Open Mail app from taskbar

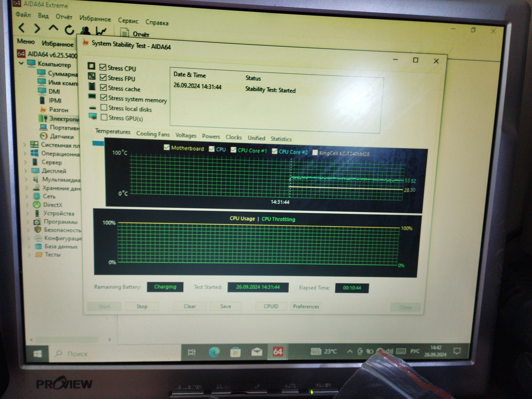click(257, 352)
